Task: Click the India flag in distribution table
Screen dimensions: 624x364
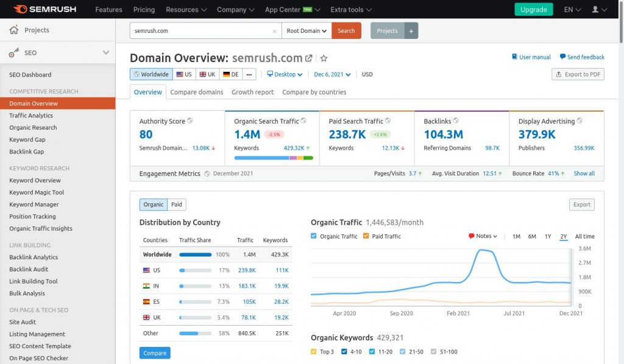Action: [146, 286]
